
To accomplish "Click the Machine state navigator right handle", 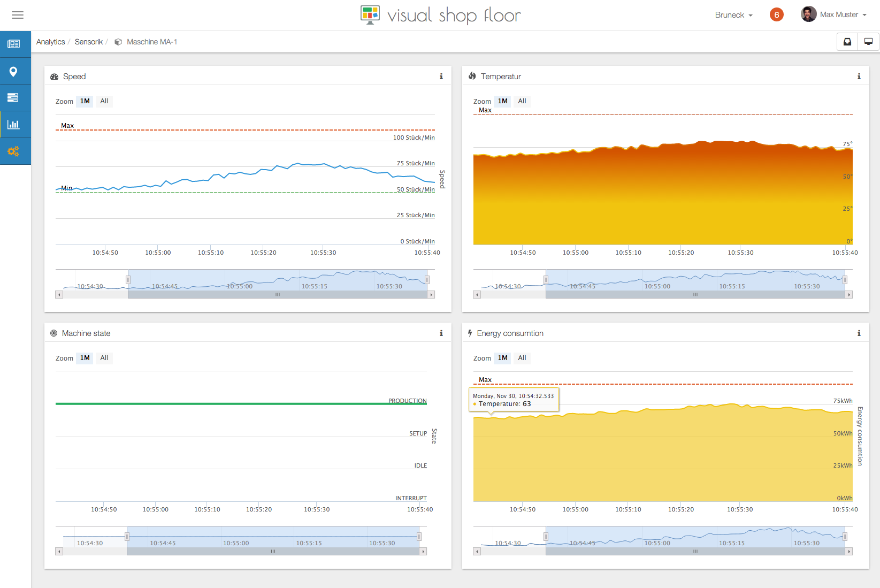I will coord(419,537).
